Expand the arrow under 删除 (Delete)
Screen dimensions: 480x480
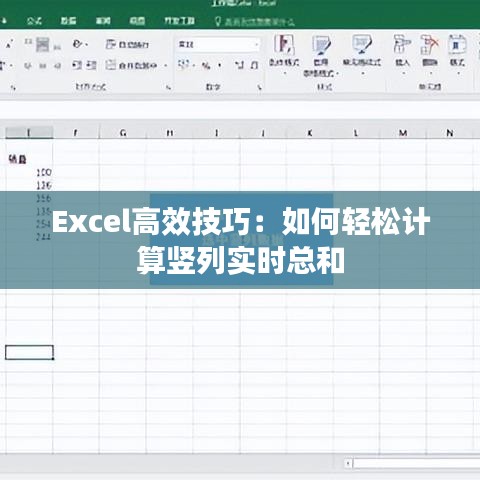click(x=431, y=72)
